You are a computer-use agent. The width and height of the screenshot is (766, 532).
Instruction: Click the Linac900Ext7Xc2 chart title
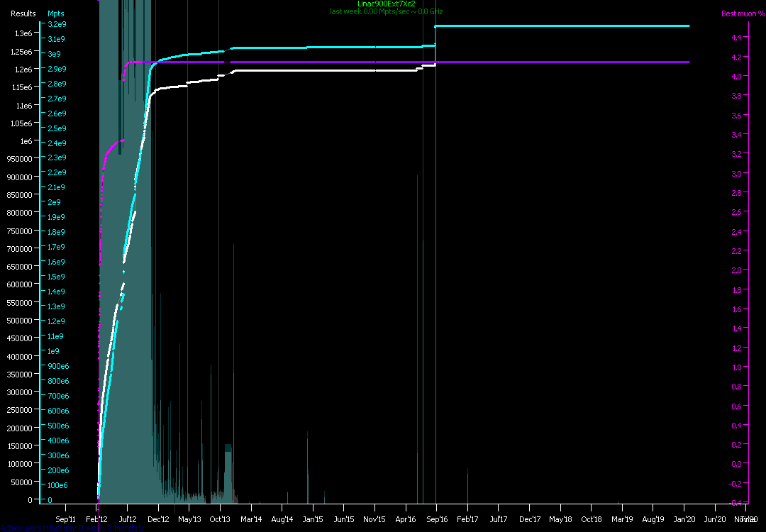[387, 4]
